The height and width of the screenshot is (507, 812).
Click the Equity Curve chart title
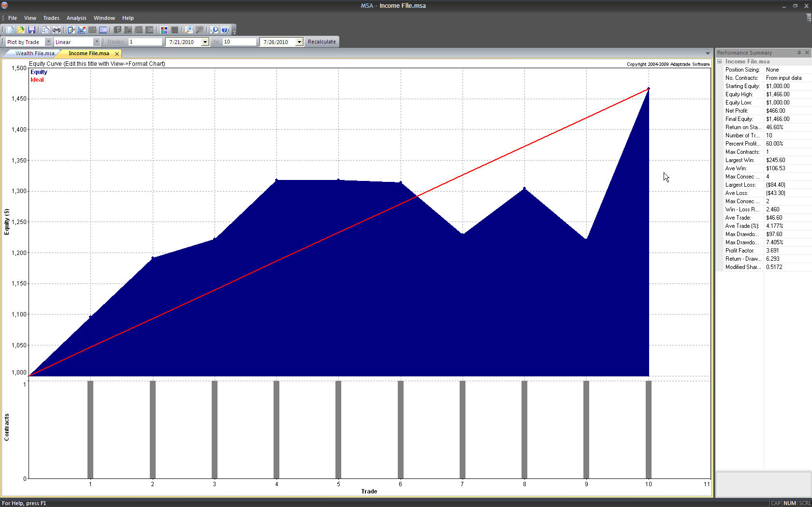[97, 63]
